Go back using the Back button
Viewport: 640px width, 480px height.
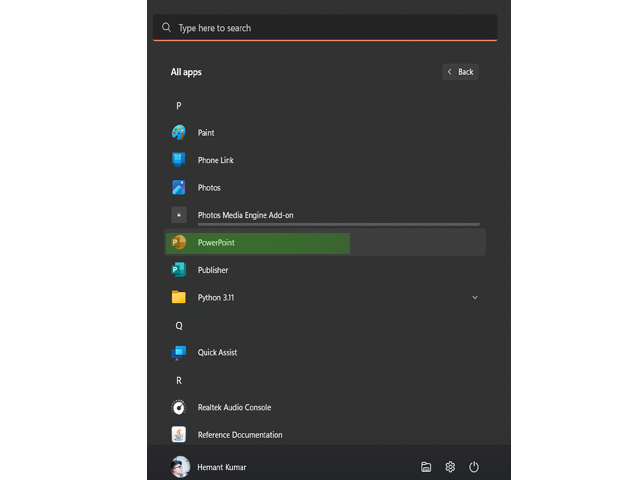tap(460, 72)
